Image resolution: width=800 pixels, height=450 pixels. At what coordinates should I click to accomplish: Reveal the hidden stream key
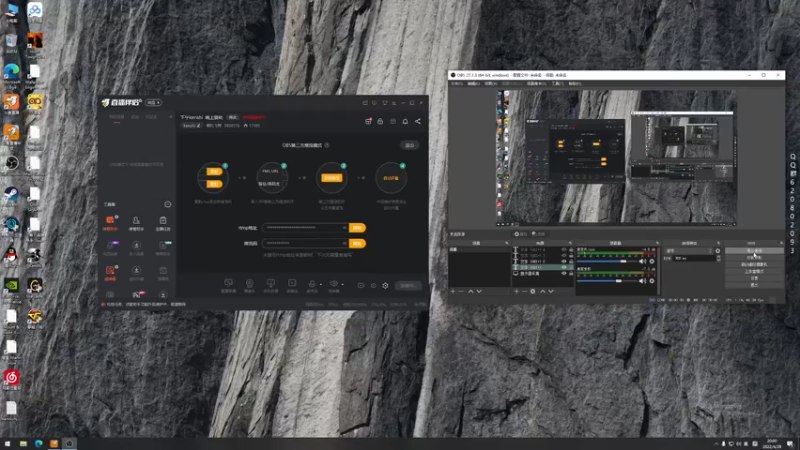pyautogui.click(x=344, y=243)
